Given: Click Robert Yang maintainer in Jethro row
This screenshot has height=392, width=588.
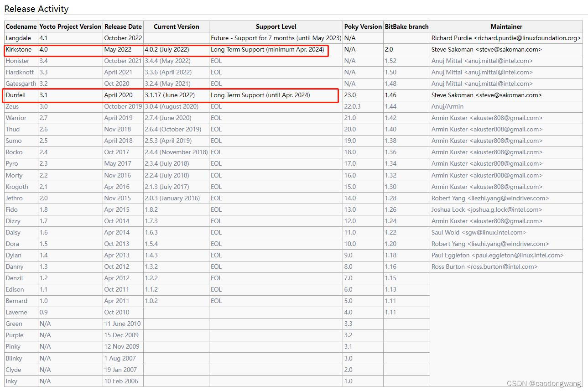Looking at the screenshot, I should coord(506,198).
